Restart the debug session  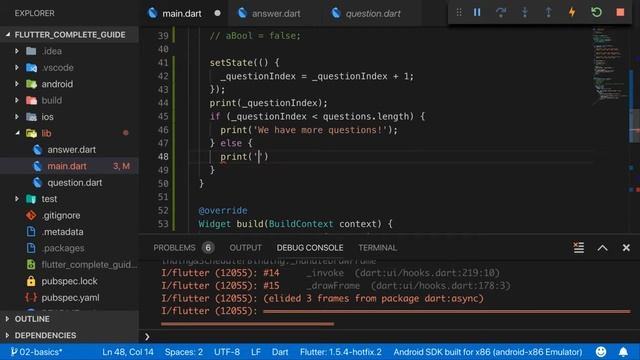point(596,12)
